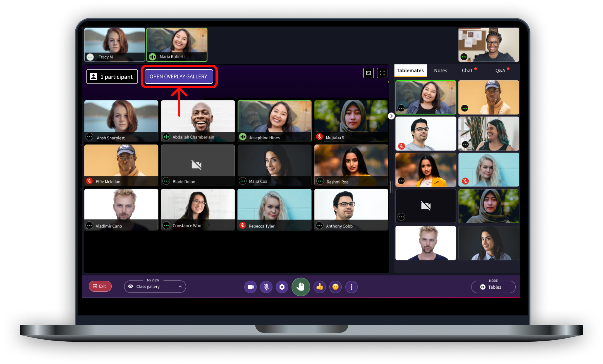Click audio indicator on Josephine Hines tile

[243, 137]
